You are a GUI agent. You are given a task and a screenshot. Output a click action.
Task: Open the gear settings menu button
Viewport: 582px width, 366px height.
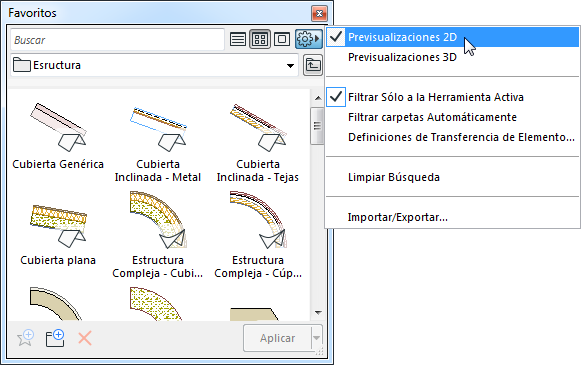[308, 39]
